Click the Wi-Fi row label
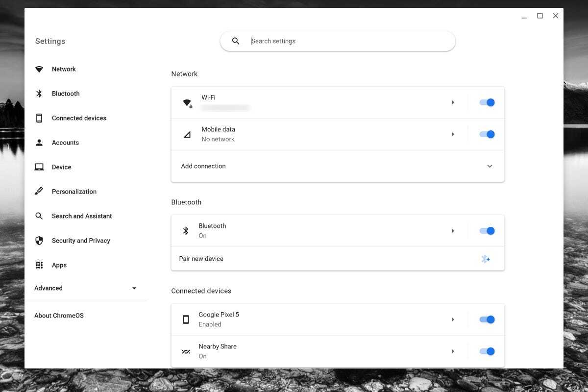 point(208,98)
